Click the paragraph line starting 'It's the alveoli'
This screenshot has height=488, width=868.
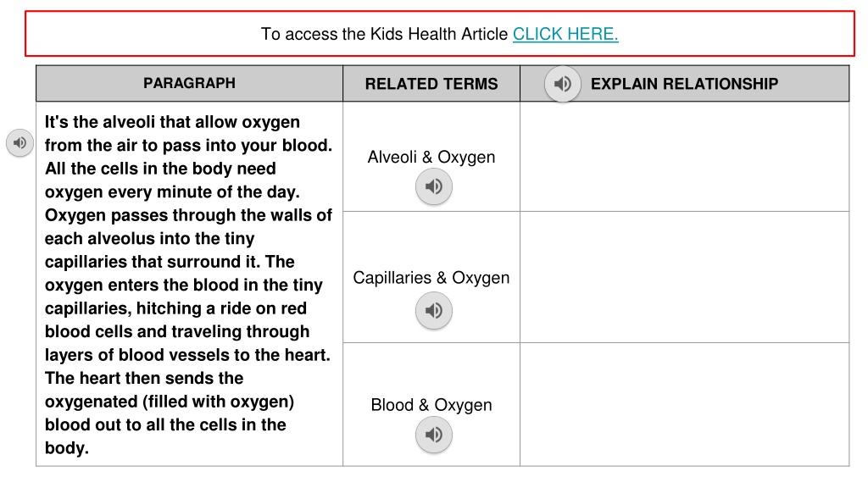tap(172, 122)
